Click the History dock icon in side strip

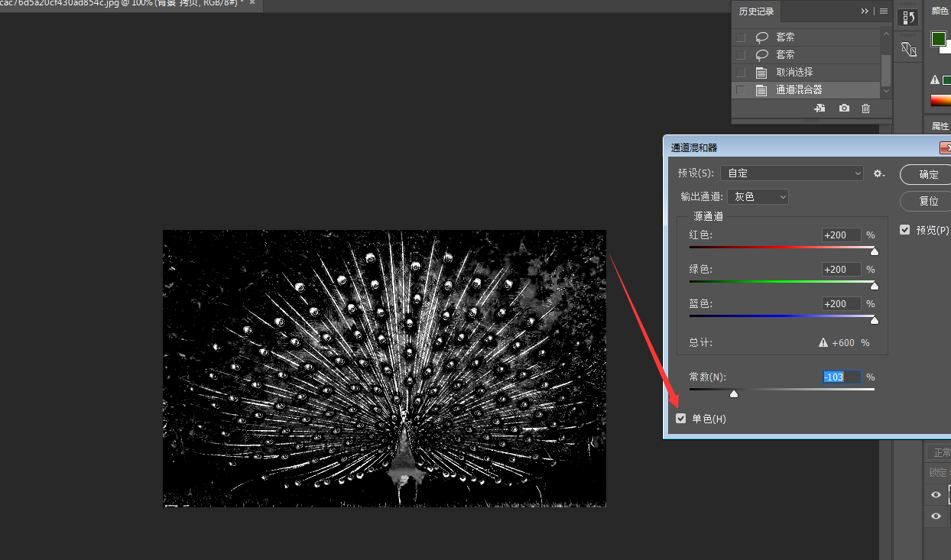coord(908,18)
